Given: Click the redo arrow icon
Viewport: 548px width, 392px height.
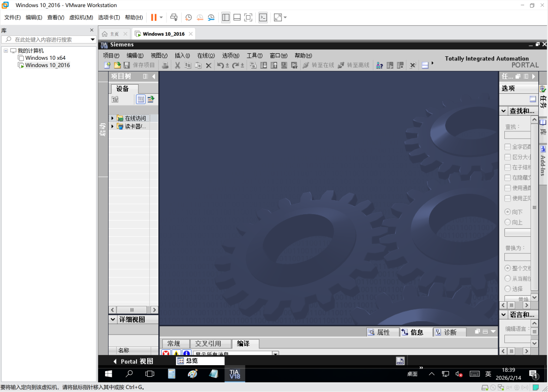Looking at the screenshot, I should click(x=235, y=65).
